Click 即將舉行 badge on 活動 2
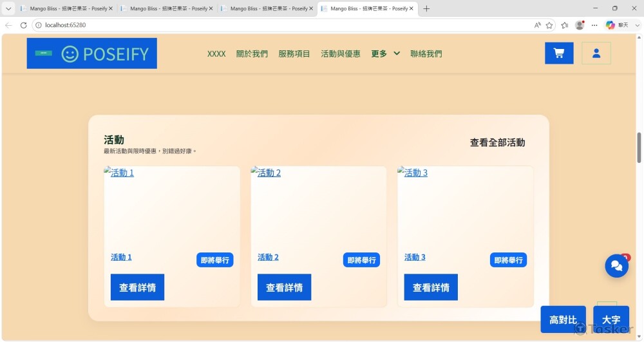The width and height of the screenshot is (644, 342). click(361, 260)
